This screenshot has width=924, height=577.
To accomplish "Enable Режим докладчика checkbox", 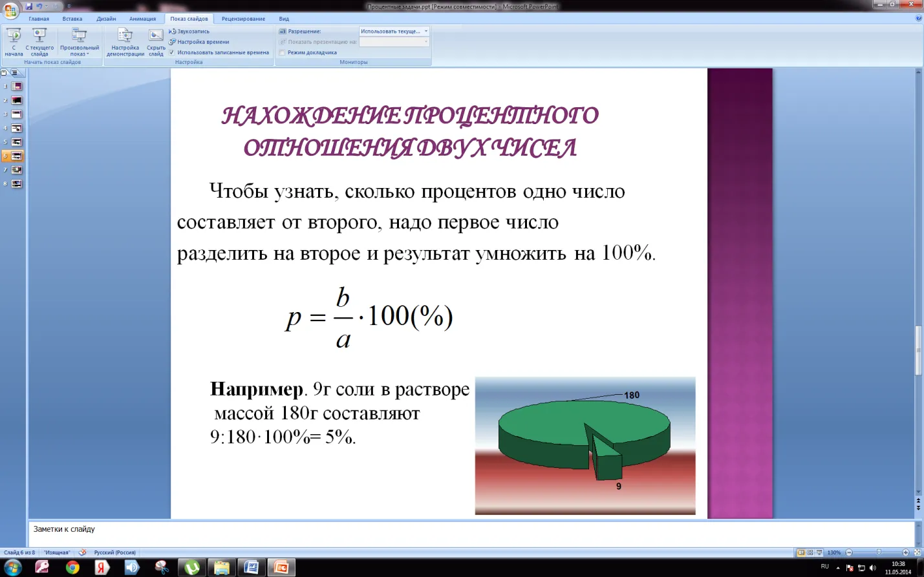I will [x=282, y=52].
